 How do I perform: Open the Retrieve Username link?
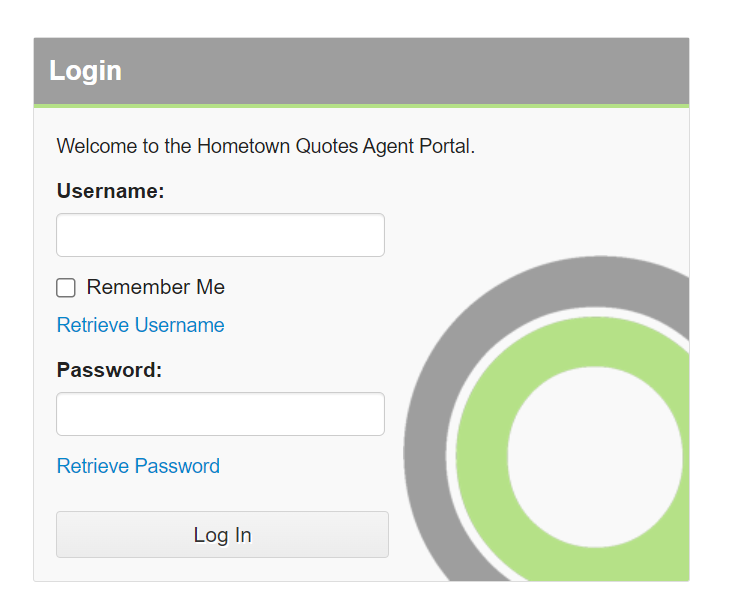tap(140, 325)
